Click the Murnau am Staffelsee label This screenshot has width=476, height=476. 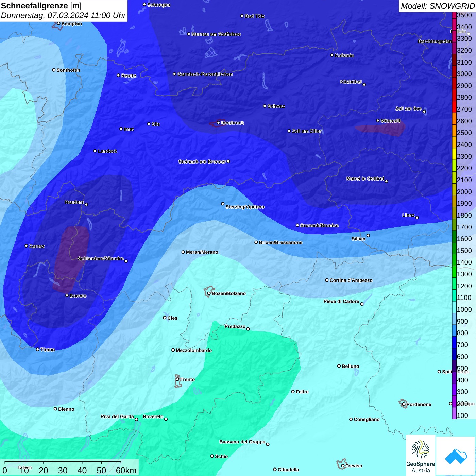[216, 34]
